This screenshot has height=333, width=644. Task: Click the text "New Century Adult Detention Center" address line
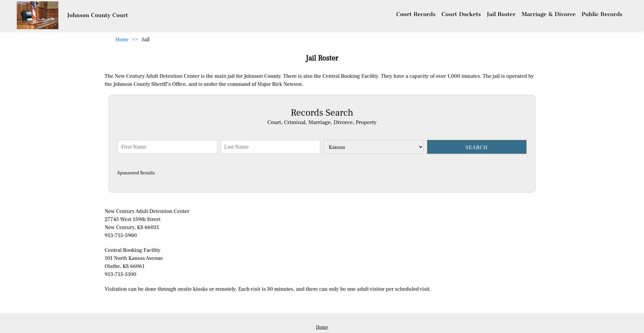[147, 212]
